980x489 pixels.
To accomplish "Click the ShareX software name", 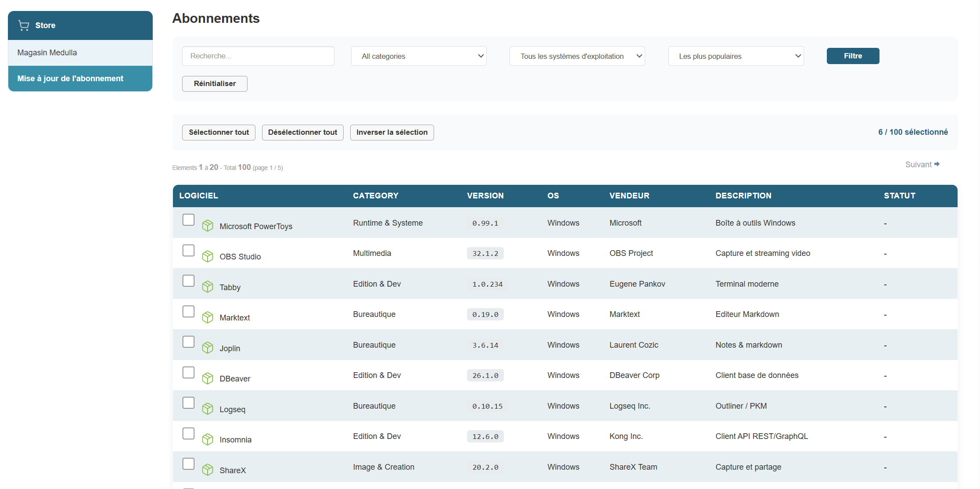I will click(233, 471).
